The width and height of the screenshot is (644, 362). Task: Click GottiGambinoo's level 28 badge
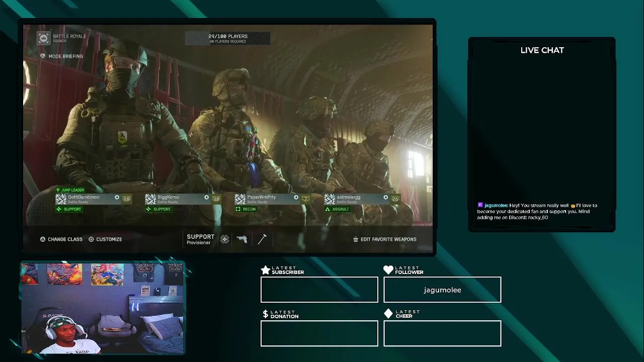coord(126,199)
